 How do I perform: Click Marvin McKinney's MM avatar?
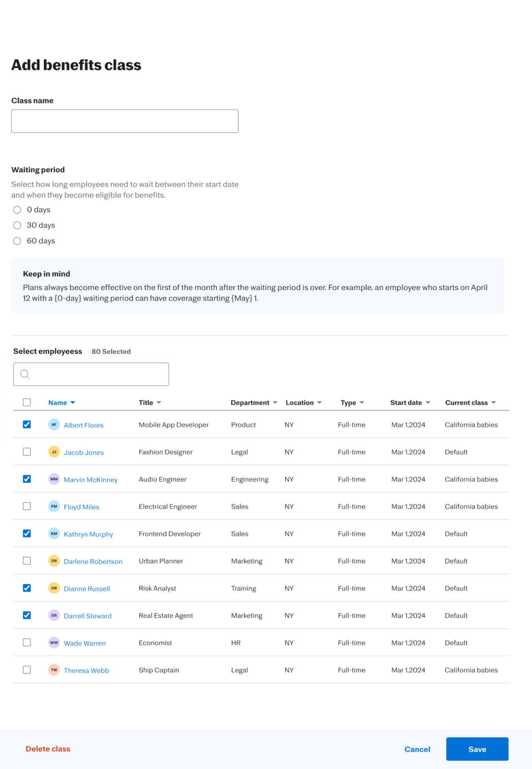pyautogui.click(x=54, y=479)
